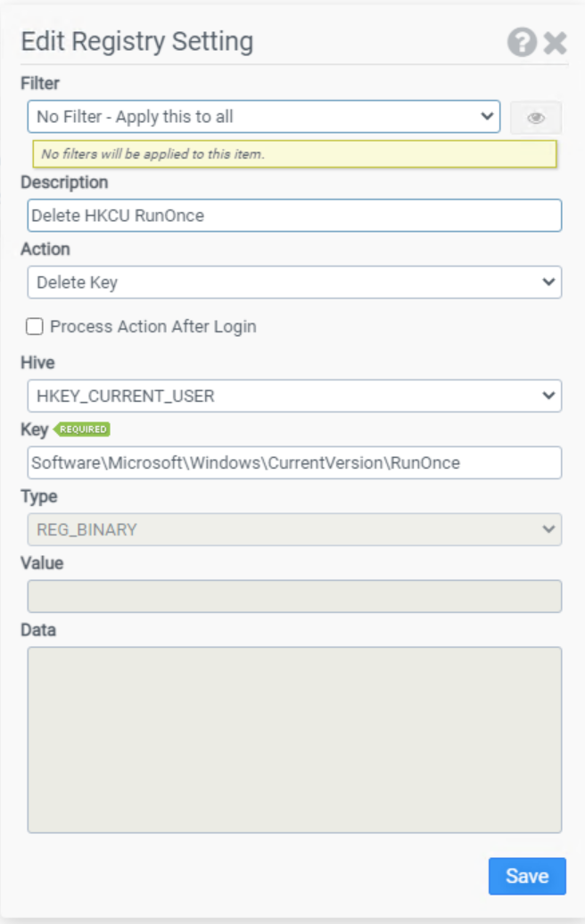Image resolution: width=585 pixels, height=924 pixels.
Task: Click the Save button
Action: 527,876
